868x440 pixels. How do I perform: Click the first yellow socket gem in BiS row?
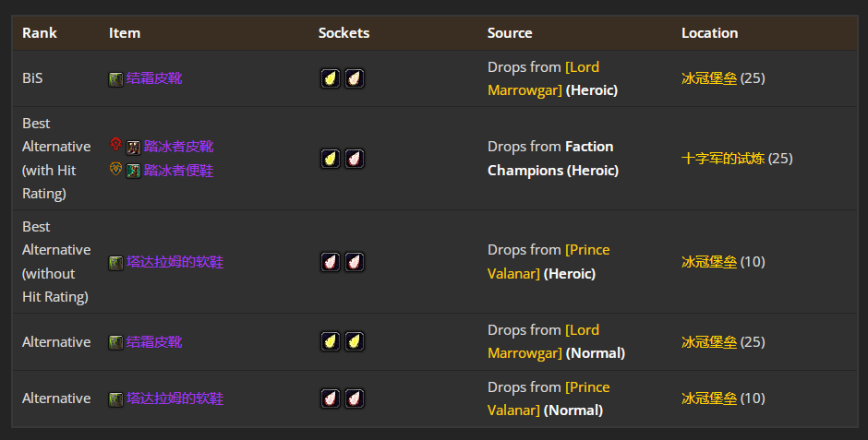pos(330,79)
